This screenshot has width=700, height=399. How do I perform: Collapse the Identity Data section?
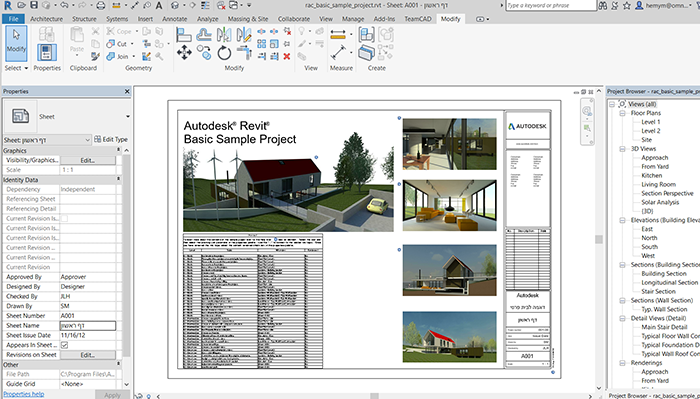(118, 179)
